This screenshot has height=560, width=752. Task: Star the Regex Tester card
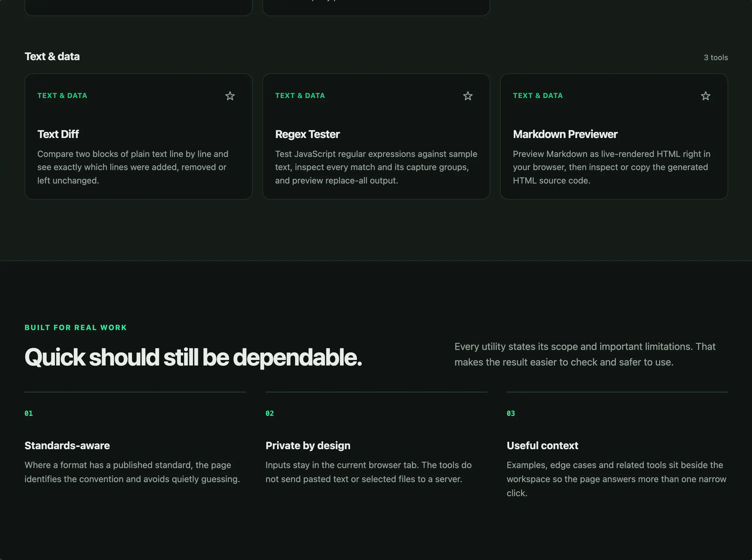(468, 96)
